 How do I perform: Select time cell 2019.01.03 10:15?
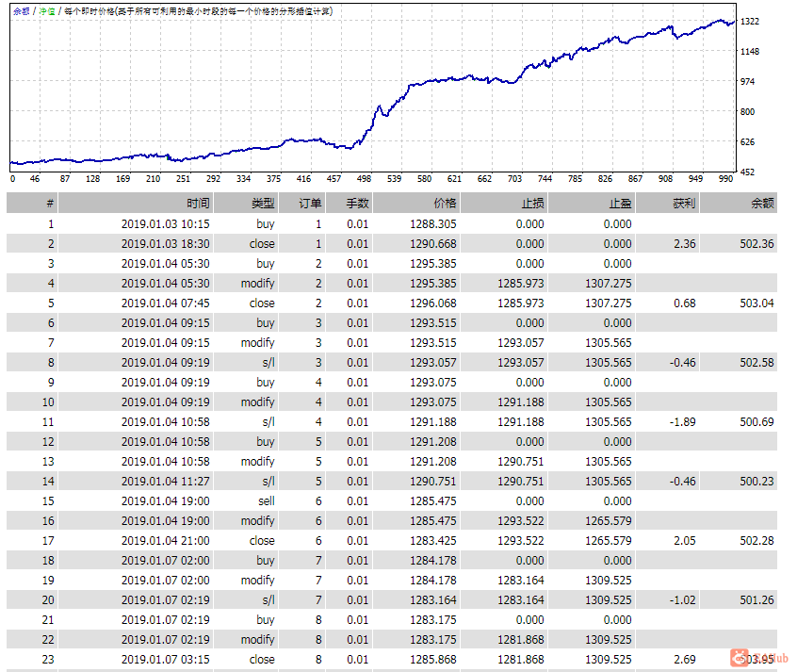(x=165, y=224)
